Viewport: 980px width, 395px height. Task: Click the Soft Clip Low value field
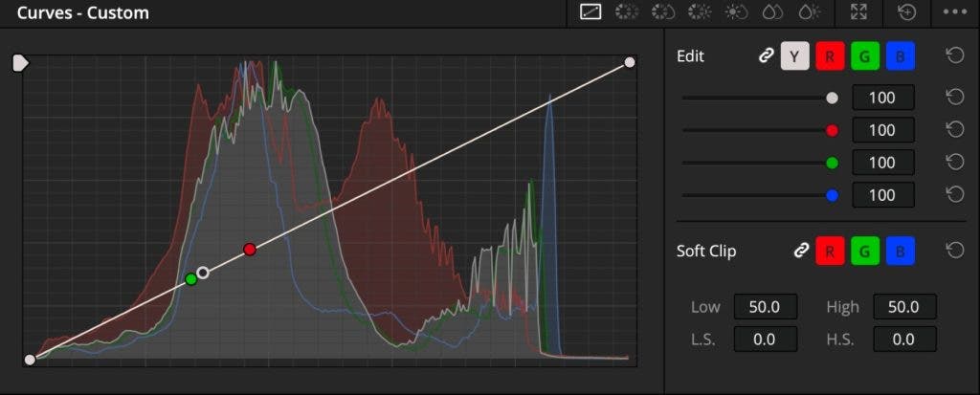point(766,307)
